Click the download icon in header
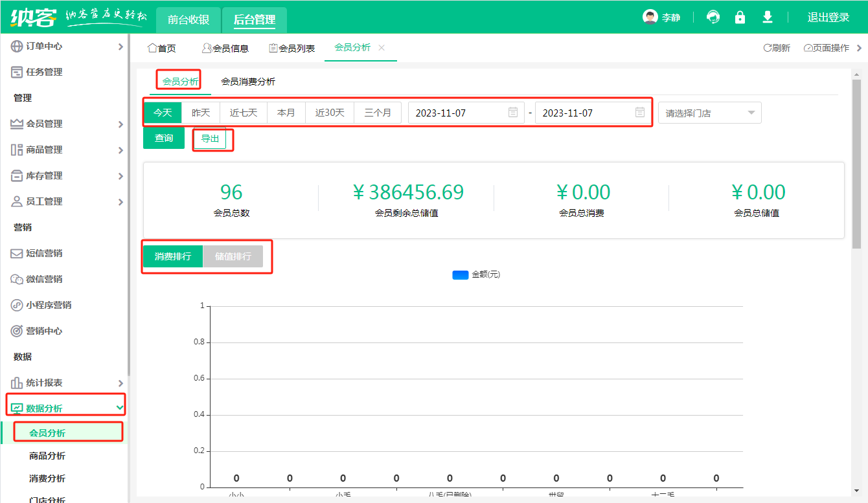Image resolution: width=868 pixels, height=503 pixels. 768,17
